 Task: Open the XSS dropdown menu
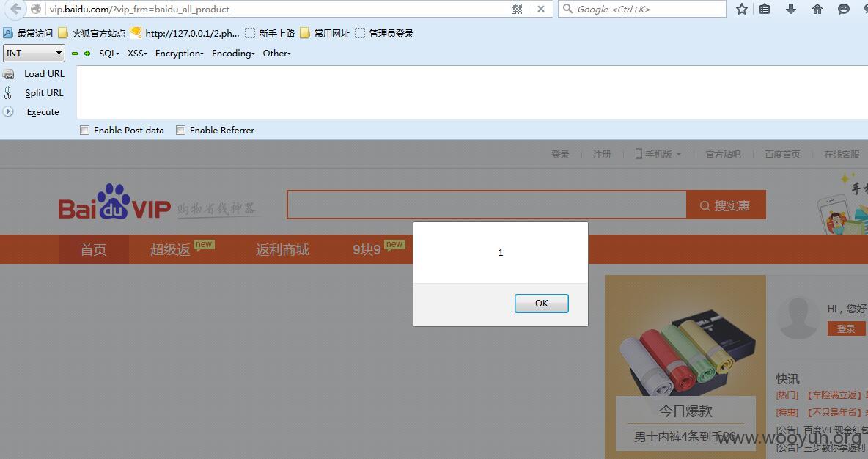coord(137,53)
